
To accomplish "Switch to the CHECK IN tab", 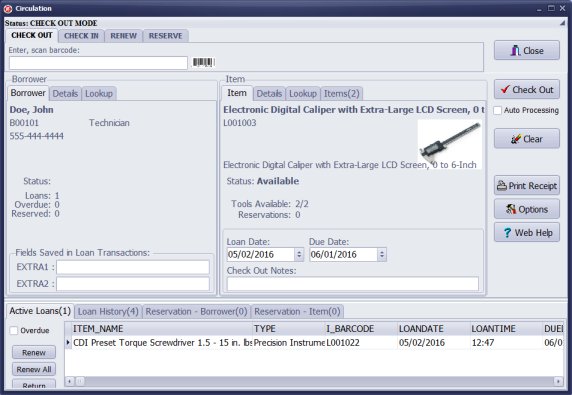I will pyautogui.click(x=81, y=36).
